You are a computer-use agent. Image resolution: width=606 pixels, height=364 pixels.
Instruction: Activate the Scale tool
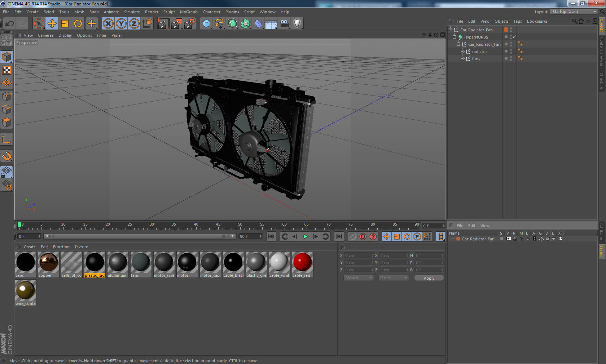click(x=65, y=24)
